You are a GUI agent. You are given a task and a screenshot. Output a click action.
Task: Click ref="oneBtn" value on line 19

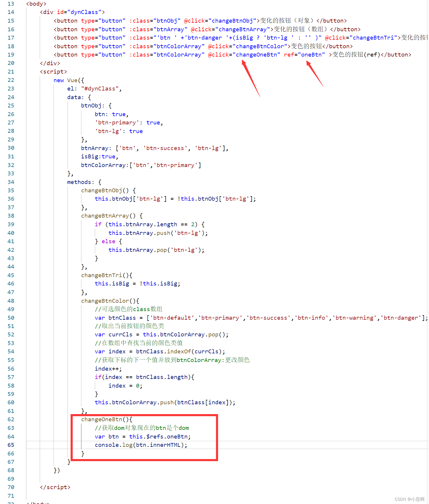pyautogui.click(x=312, y=55)
